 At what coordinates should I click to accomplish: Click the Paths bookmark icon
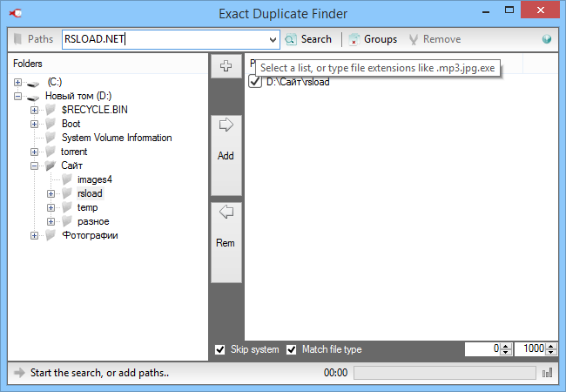(x=17, y=39)
